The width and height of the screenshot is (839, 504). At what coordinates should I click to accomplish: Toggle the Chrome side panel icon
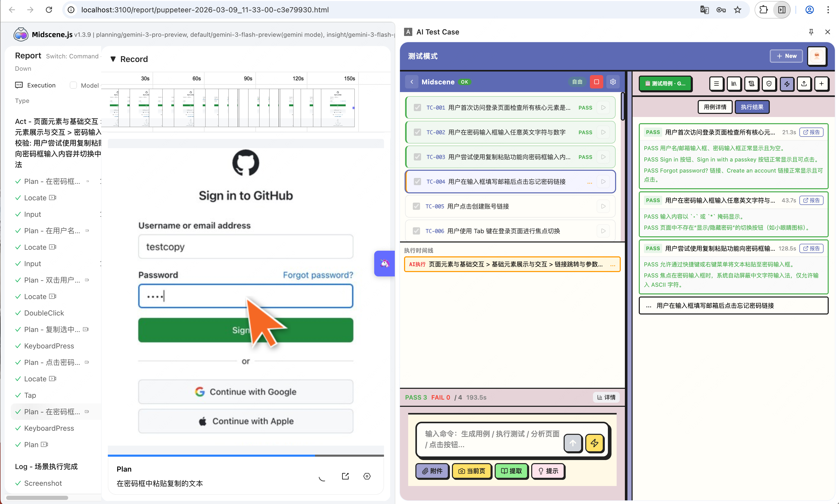coord(782,10)
